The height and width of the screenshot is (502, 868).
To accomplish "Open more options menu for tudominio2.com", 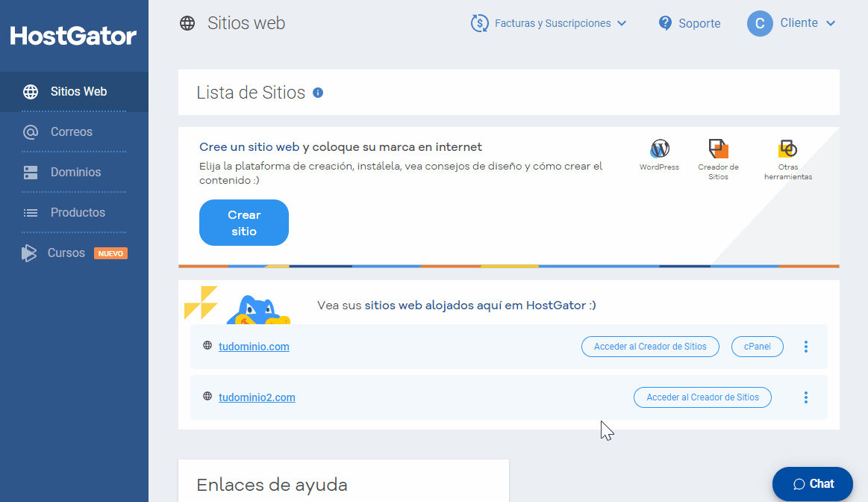I will click(x=806, y=397).
